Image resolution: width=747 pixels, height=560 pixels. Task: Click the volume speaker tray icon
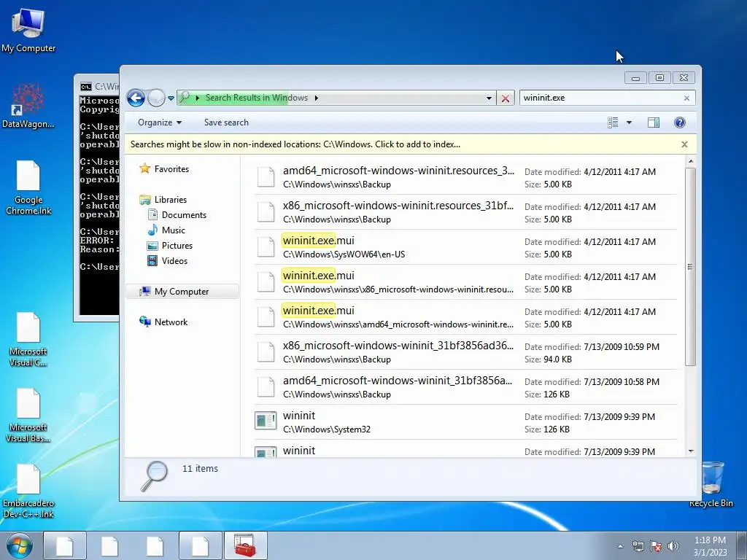673,546
